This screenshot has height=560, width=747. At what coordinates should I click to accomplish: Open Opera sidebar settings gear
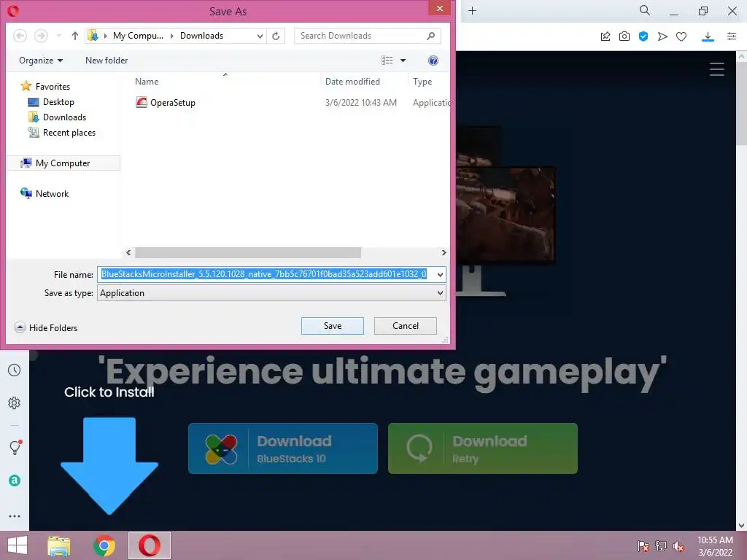[15, 402]
